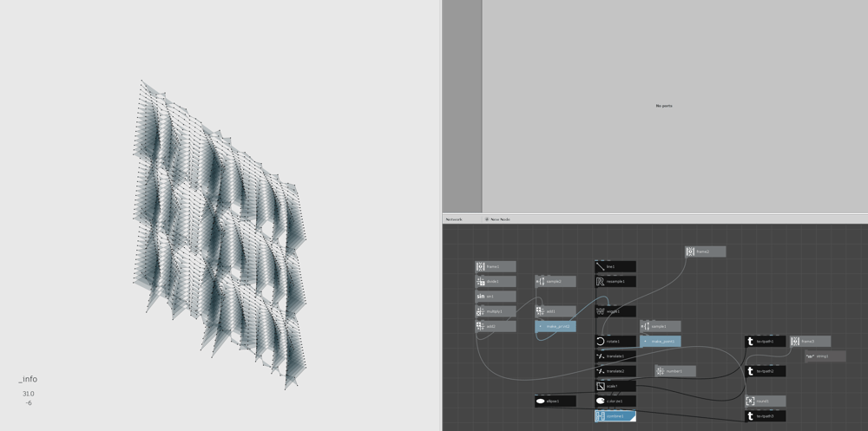Select the textpath3 node

click(x=765, y=416)
